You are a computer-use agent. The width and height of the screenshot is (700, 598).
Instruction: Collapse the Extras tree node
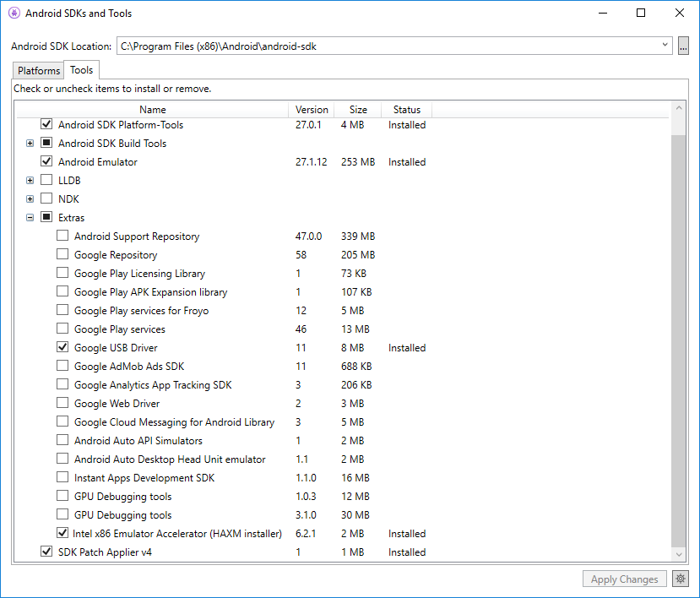[30, 218]
